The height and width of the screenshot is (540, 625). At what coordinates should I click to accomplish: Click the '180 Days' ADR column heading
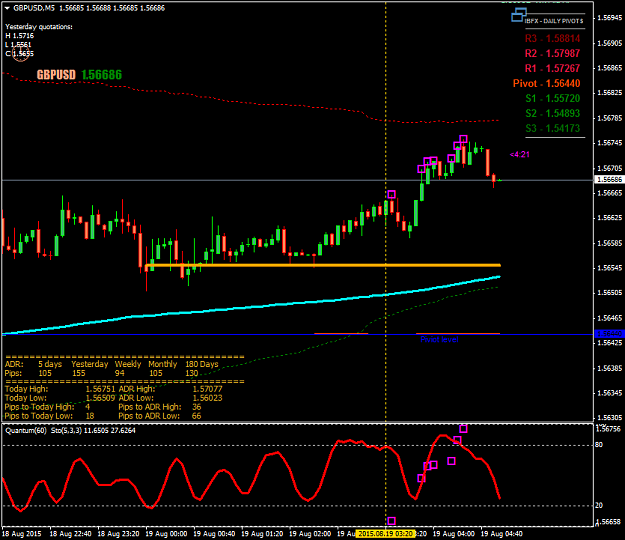click(202, 364)
